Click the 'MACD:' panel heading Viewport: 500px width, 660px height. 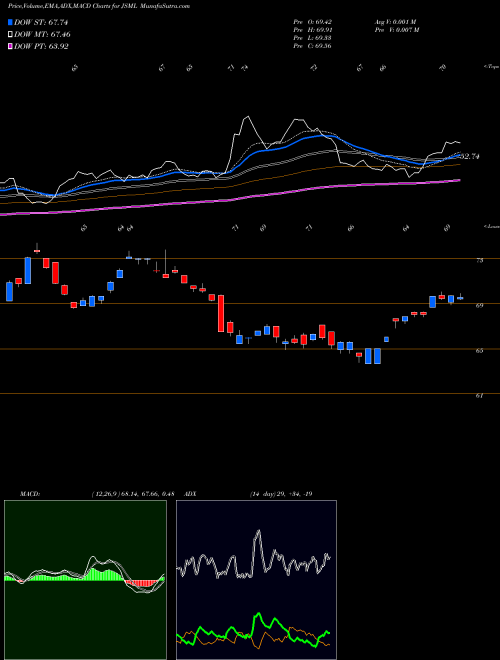point(30,494)
